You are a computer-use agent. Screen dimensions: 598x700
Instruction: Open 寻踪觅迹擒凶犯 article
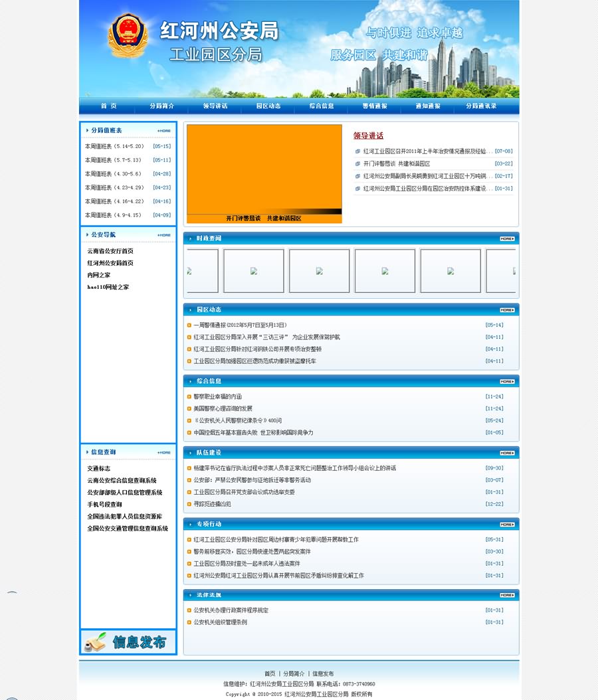point(212,504)
